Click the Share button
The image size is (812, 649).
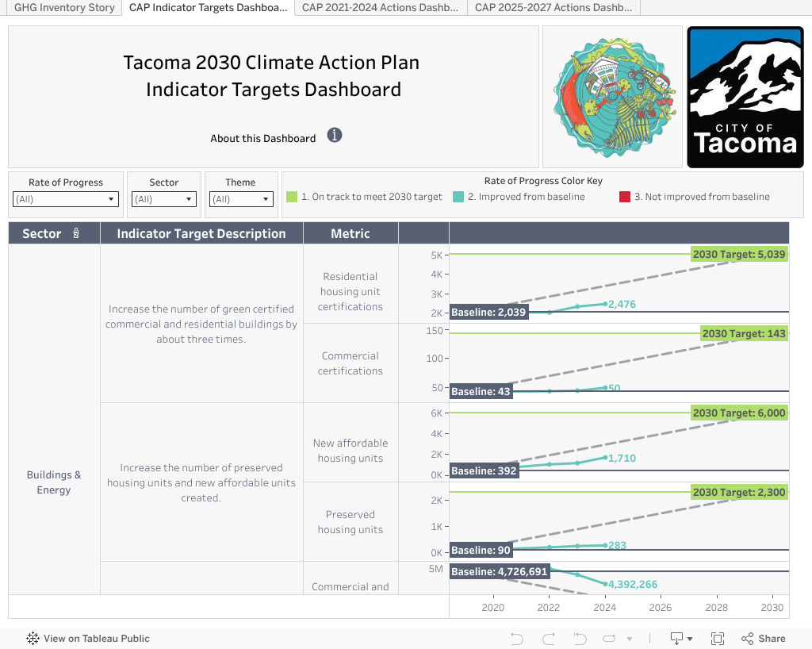point(764,639)
